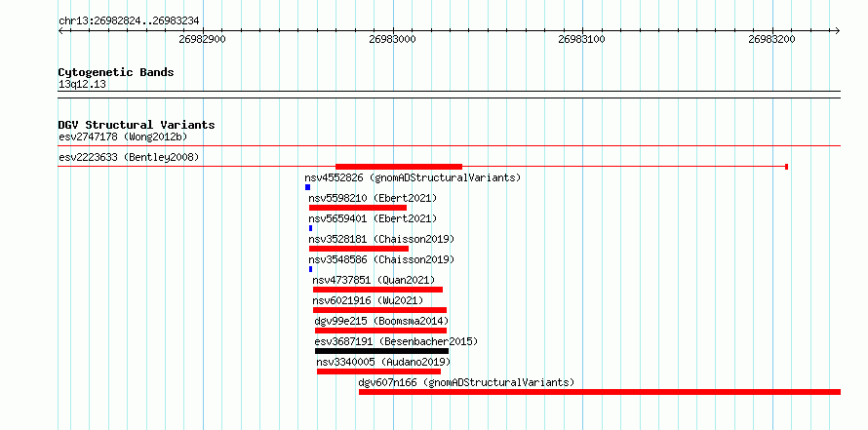Viewport: 868px width, 430px height.
Task: Select the 26983100 ruler coordinate
Action: tap(582, 39)
